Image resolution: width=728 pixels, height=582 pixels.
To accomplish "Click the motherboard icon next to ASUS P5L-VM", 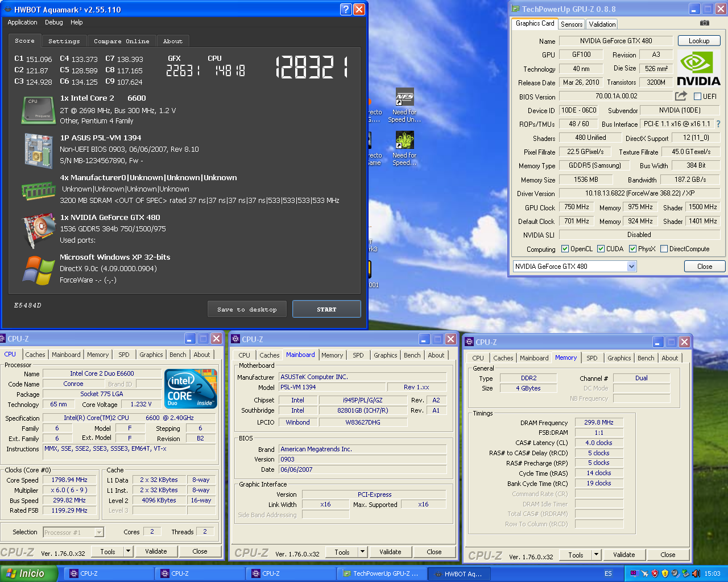I will pos(38,151).
